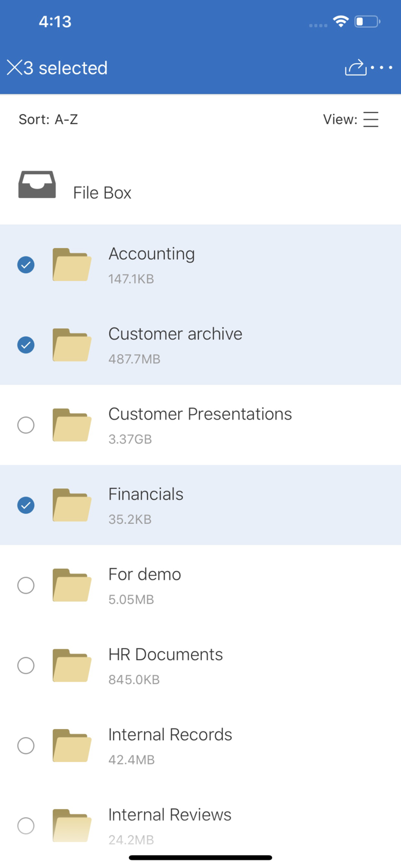Open the Customer archive folder entry
The height and width of the screenshot is (868, 401).
point(175,334)
